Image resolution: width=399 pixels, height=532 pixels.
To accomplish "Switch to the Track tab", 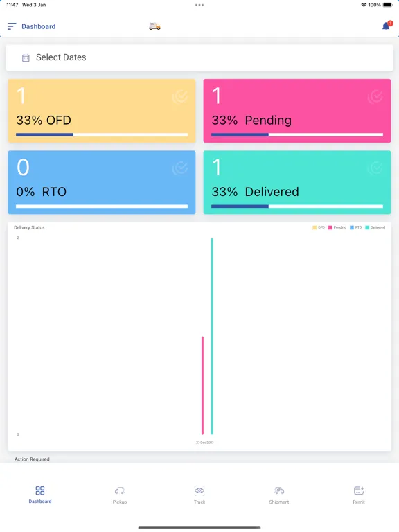I will click(x=199, y=495).
